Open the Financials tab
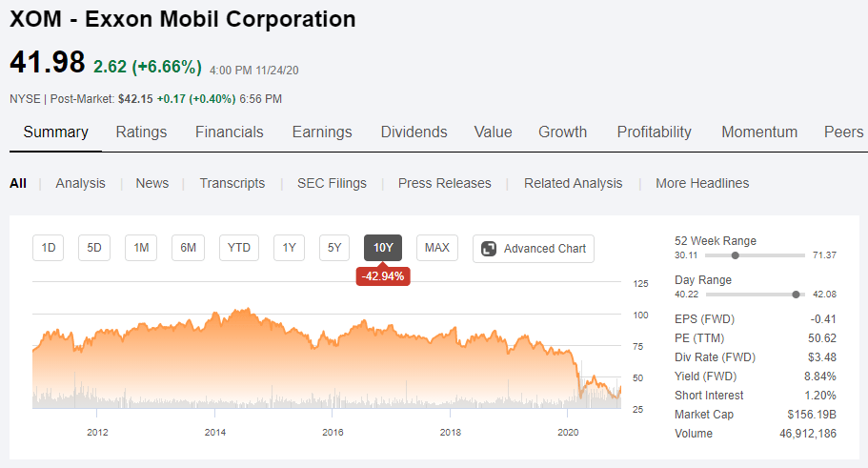Screen dimensions: 868x468 point(230,132)
